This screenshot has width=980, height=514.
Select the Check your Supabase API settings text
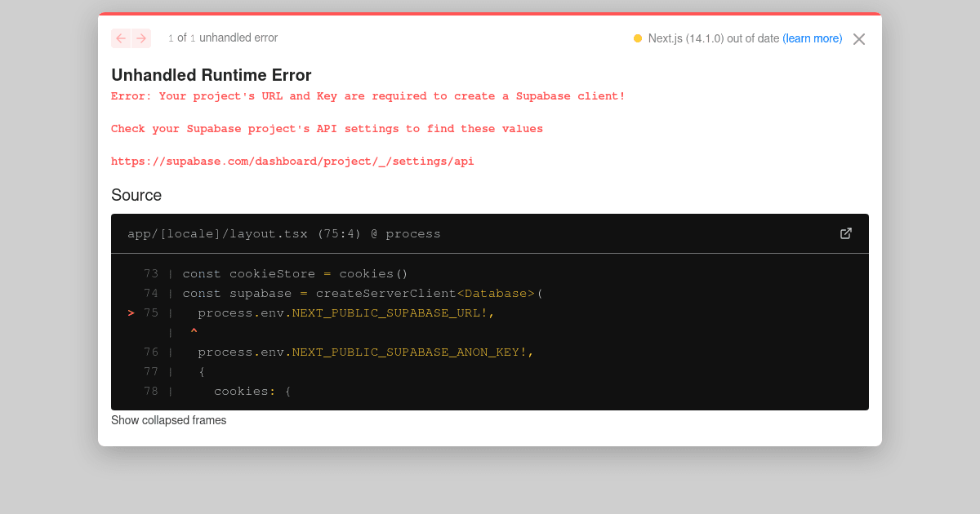point(327,128)
